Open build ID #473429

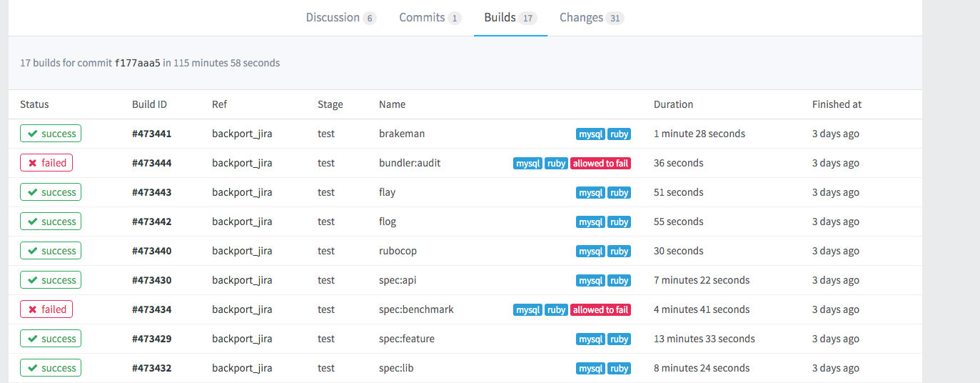click(151, 339)
